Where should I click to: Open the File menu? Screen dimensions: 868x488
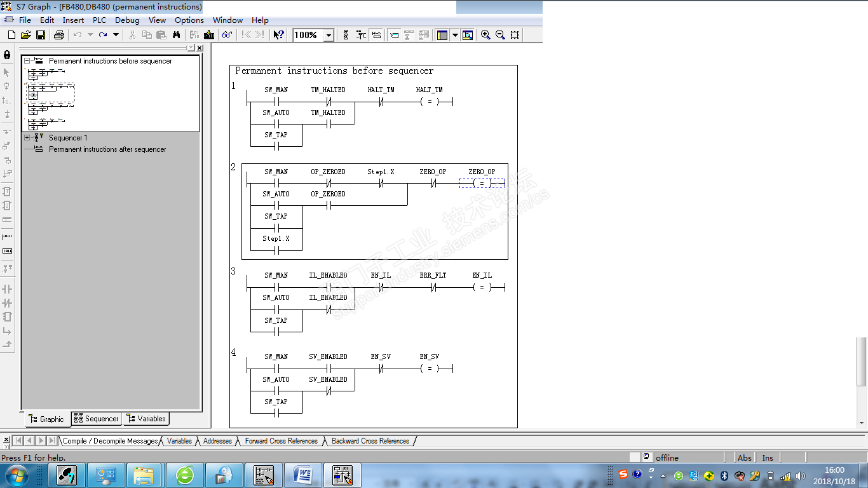[x=25, y=20]
